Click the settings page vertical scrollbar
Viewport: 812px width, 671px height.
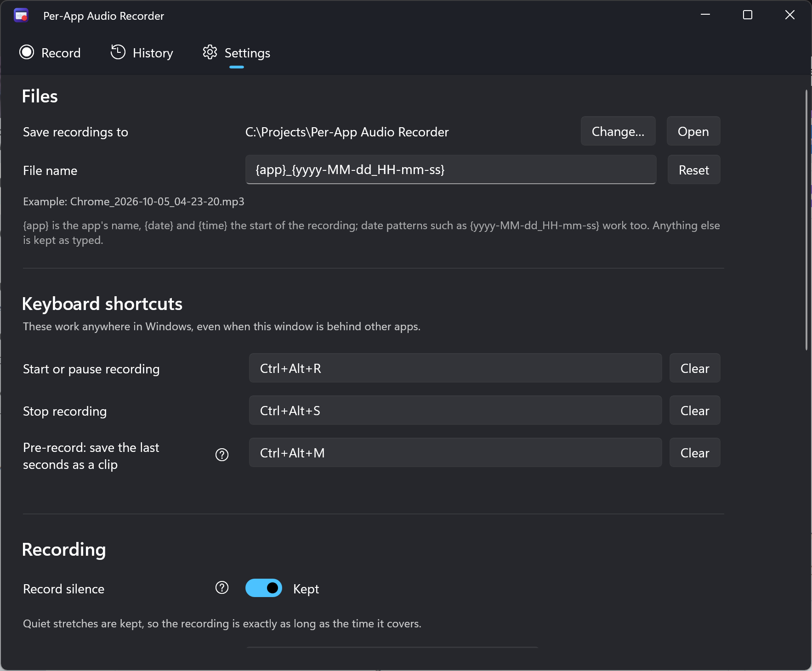[x=806, y=220]
